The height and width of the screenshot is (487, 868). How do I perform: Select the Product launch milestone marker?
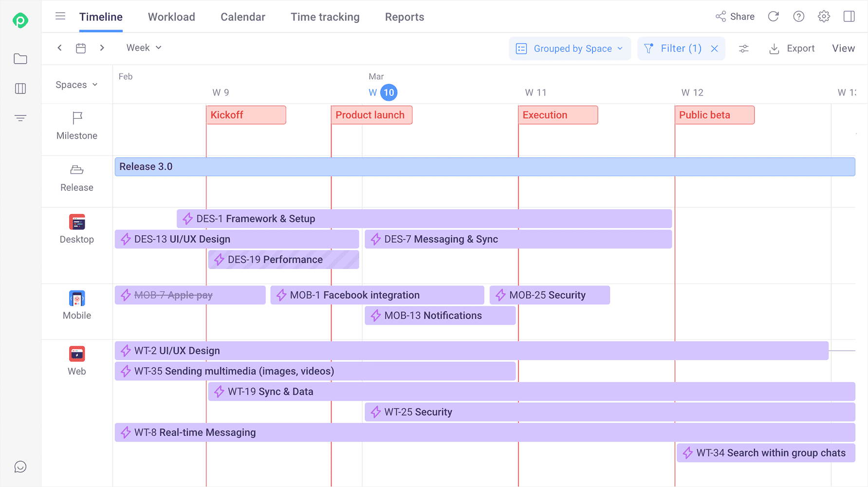(x=371, y=115)
